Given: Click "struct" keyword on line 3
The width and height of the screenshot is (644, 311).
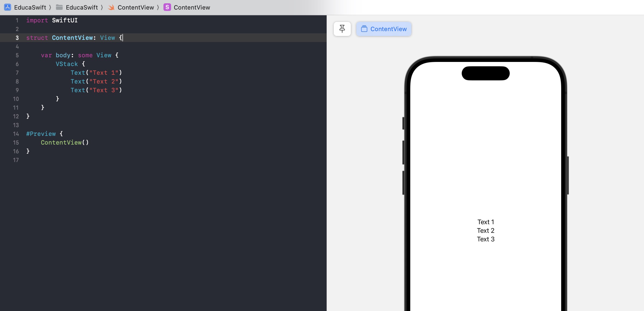Looking at the screenshot, I should click(37, 38).
